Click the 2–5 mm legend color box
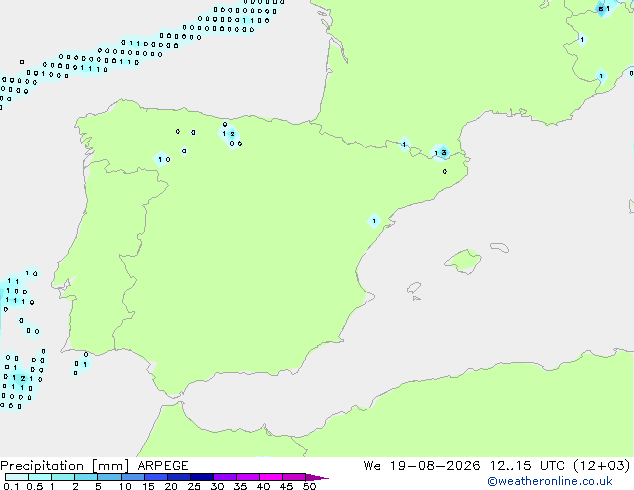This screenshot has height=490, width=634. 86,477
